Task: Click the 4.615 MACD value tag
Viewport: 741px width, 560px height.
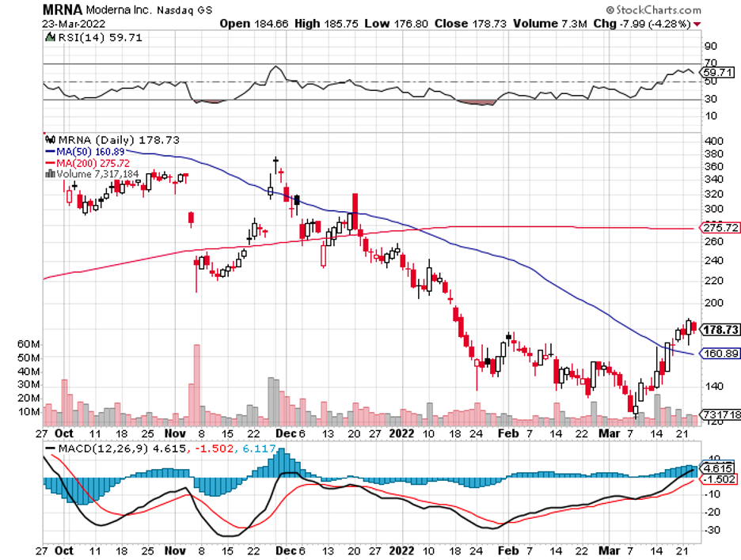Action: pyautogui.click(x=718, y=468)
